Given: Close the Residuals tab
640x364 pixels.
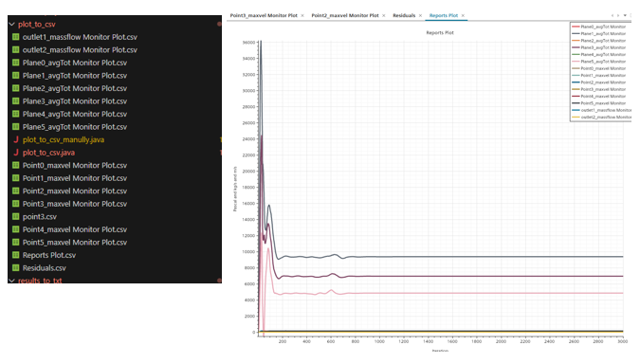Looking at the screenshot, I should click(420, 15).
